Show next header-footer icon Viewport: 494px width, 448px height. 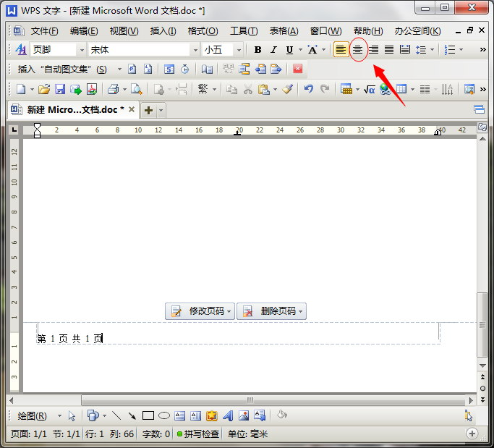tap(276, 69)
